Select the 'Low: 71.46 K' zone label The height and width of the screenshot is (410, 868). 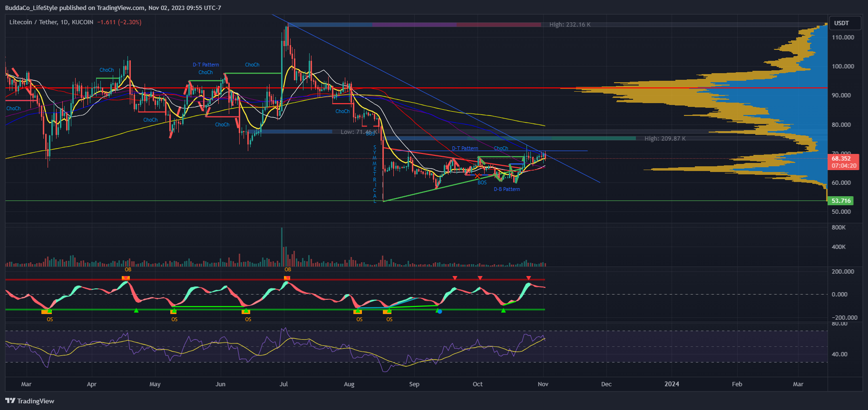(x=359, y=132)
